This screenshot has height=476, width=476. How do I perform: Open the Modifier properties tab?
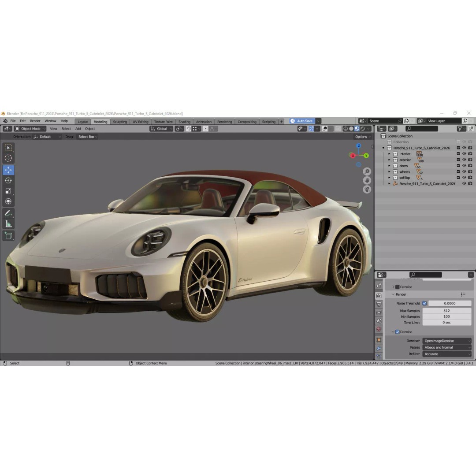coord(379,348)
